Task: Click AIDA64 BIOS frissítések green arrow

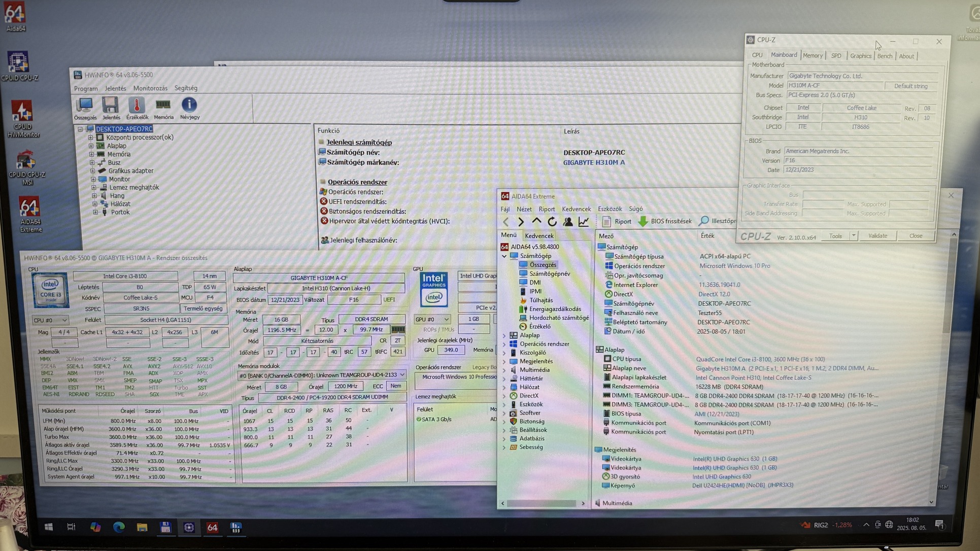Action: tap(643, 221)
